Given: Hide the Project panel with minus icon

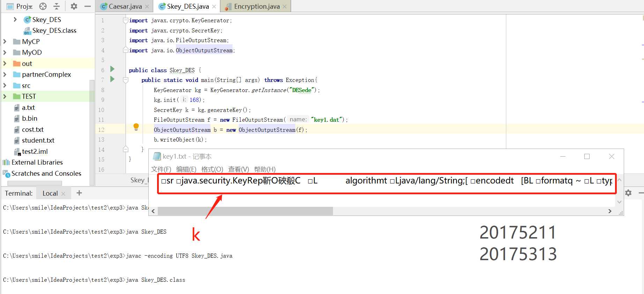Looking at the screenshot, I should [88, 6].
